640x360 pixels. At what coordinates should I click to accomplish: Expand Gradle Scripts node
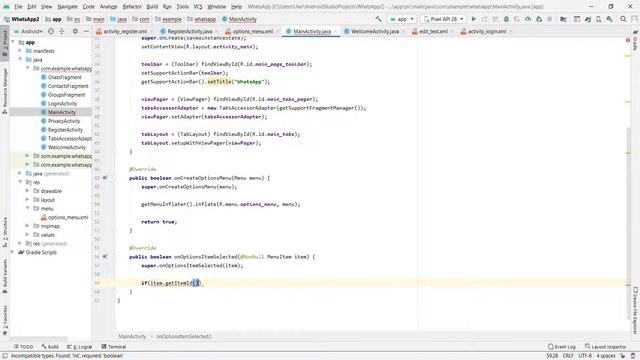coord(13,252)
